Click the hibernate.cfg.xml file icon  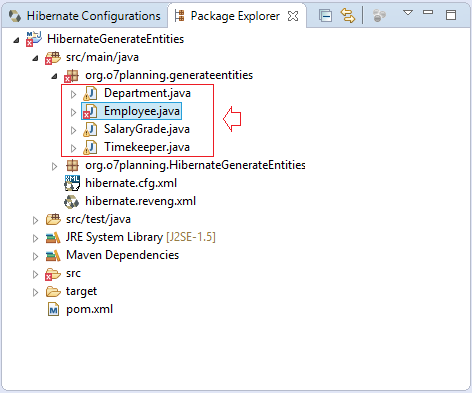click(72, 183)
